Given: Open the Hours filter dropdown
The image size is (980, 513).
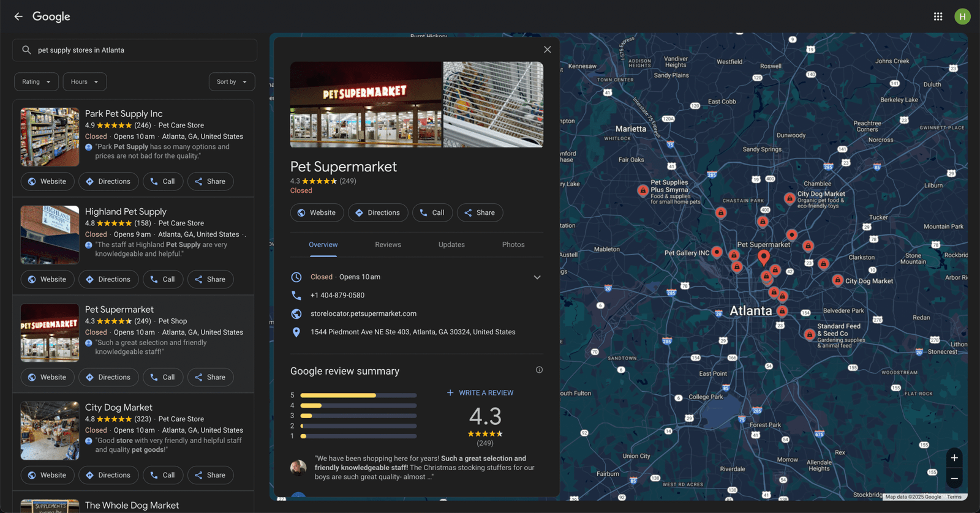Looking at the screenshot, I should pyautogui.click(x=85, y=82).
